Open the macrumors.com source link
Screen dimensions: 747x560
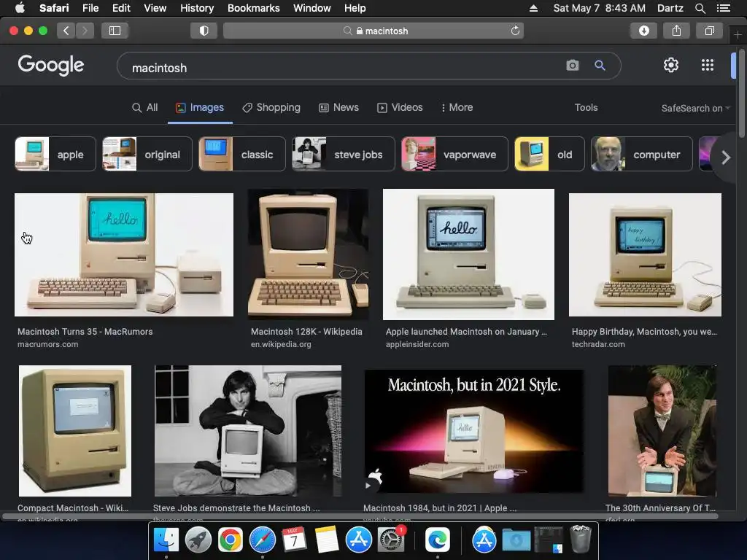(x=47, y=344)
